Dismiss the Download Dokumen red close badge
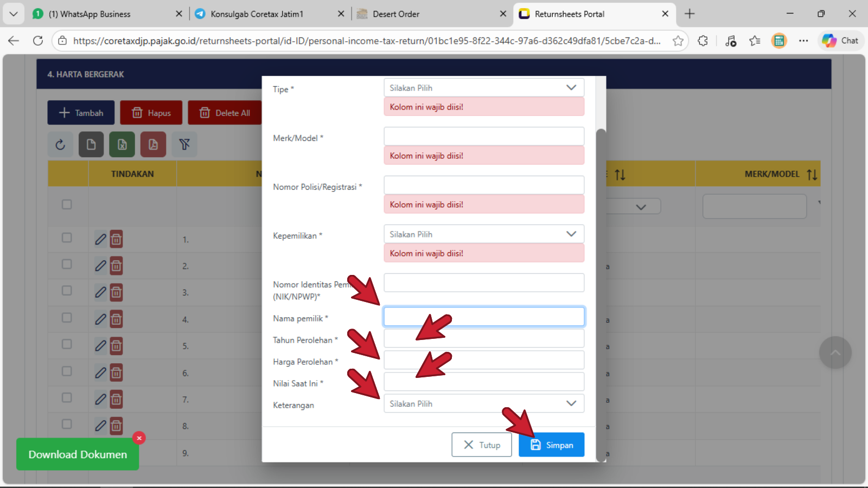Viewport: 868px width, 488px height. pyautogui.click(x=139, y=438)
